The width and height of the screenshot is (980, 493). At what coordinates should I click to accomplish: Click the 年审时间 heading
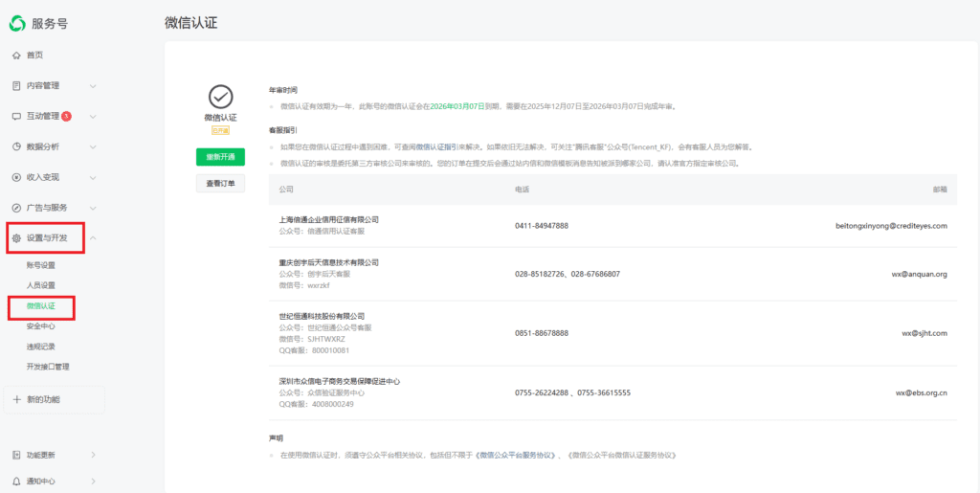[283, 91]
